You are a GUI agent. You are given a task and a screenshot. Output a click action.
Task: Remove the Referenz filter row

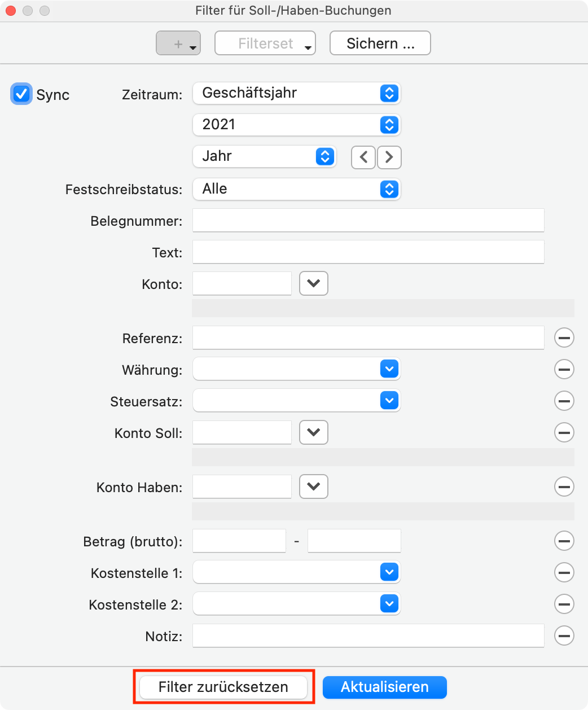(564, 338)
